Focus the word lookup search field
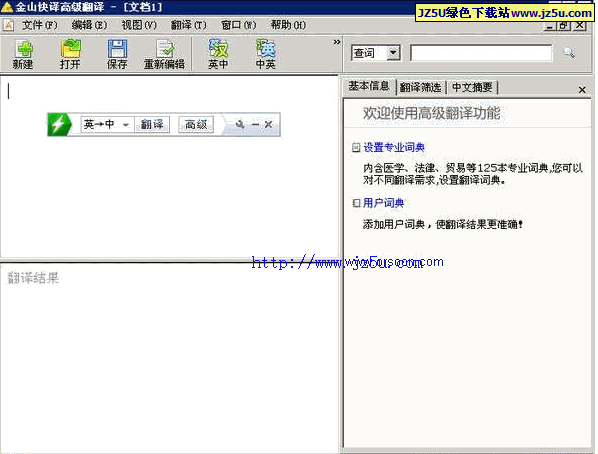Image resolution: width=598 pixels, height=454 pixels. click(x=481, y=53)
